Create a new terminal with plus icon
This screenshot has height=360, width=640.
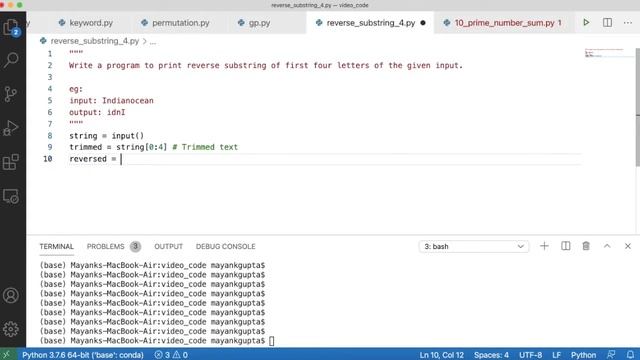tap(544, 246)
